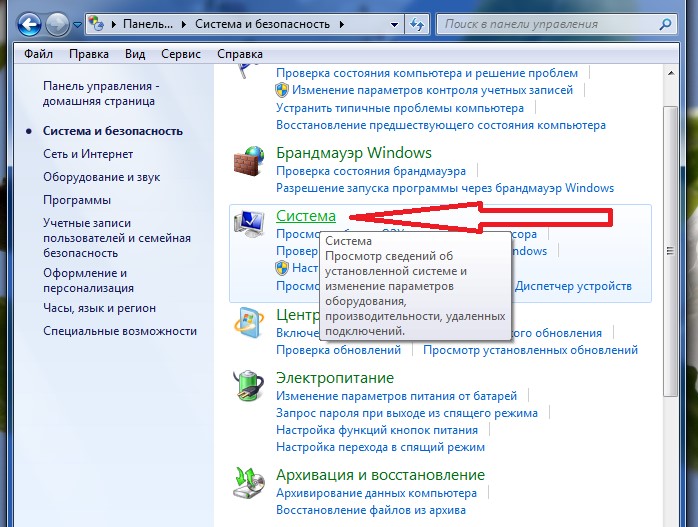Click Настройка функций кнопок питания
This screenshot has width=698, height=527.
pyautogui.click(x=377, y=430)
